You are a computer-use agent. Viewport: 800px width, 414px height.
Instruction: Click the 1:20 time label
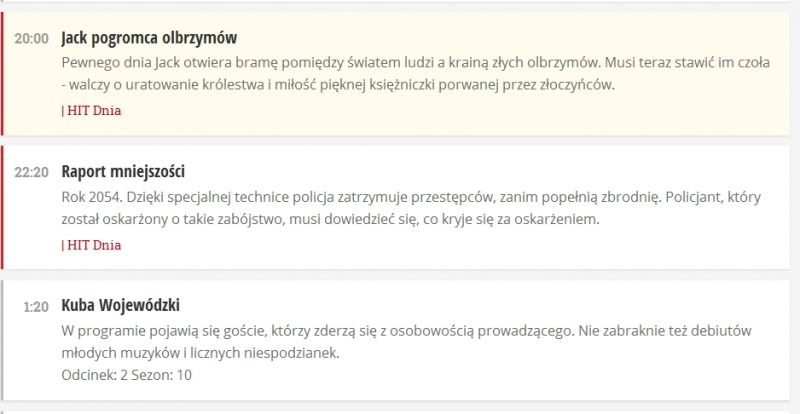pyautogui.click(x=36, y=307)
